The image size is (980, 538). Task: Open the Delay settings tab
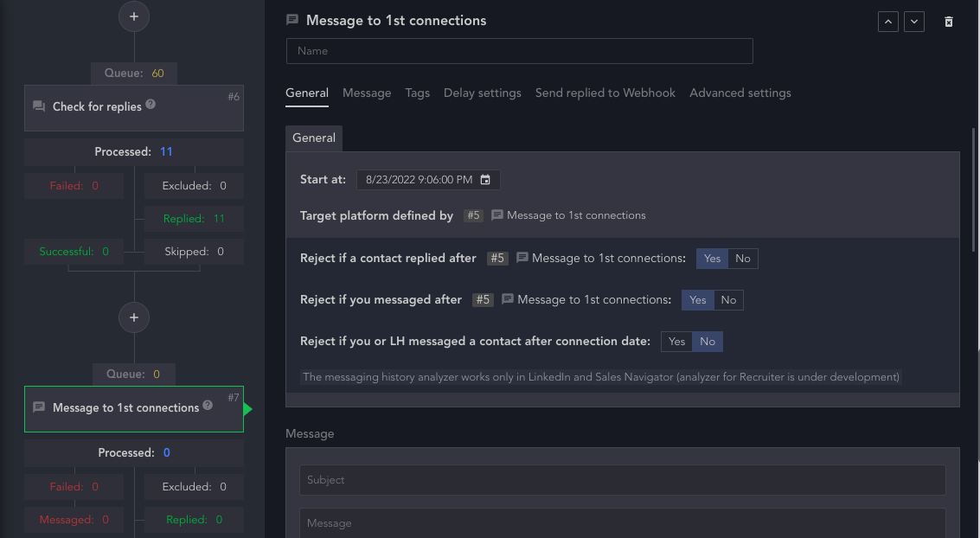click(483, 93)
